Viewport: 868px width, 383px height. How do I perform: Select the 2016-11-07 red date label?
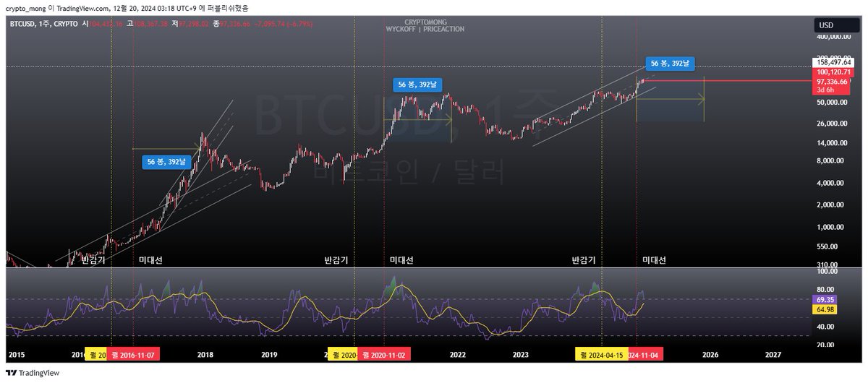pos(133,355)
